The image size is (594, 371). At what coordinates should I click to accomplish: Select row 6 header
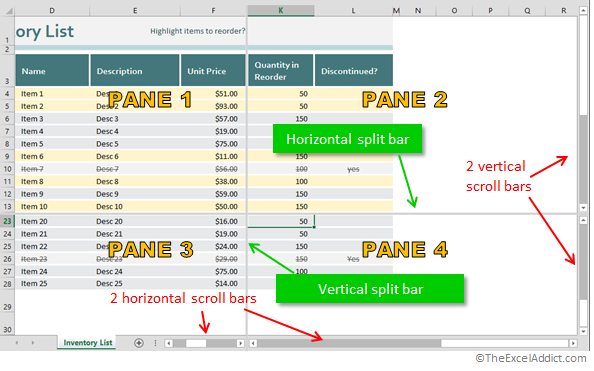tap(7, 119)
